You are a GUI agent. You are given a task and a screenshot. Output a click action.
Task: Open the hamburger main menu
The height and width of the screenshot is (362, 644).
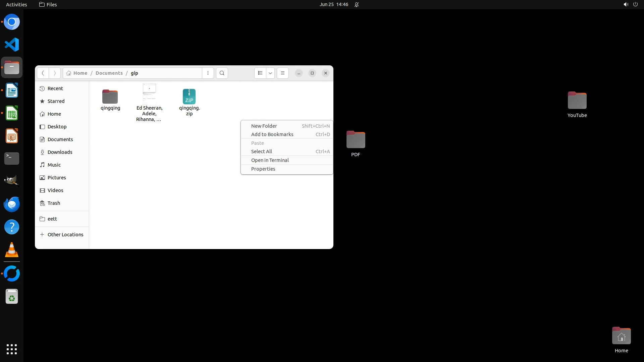[x=283, y=73]
